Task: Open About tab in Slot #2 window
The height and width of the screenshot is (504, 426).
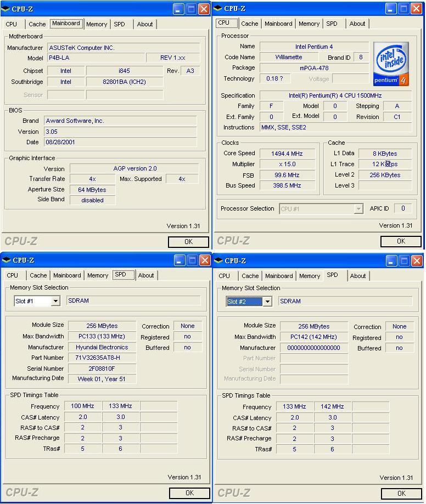Action: 358,276
